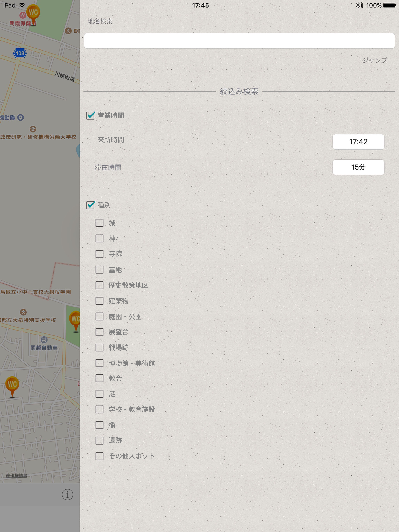Viewport: 399px width, 532px height.
Task: Tap route 108 highway shield
Action: coord(20,53)
